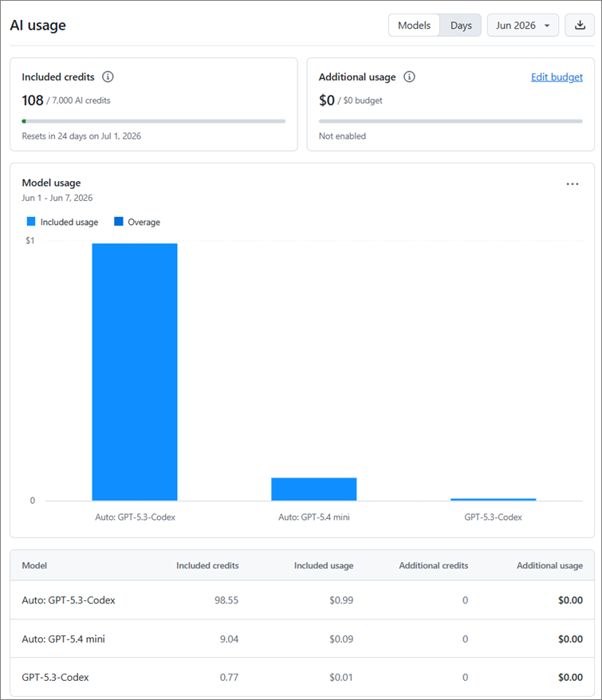Screen dimensions: 602x700
Task: Click the Overage legend swatch
Action: (x=118, y=222)
